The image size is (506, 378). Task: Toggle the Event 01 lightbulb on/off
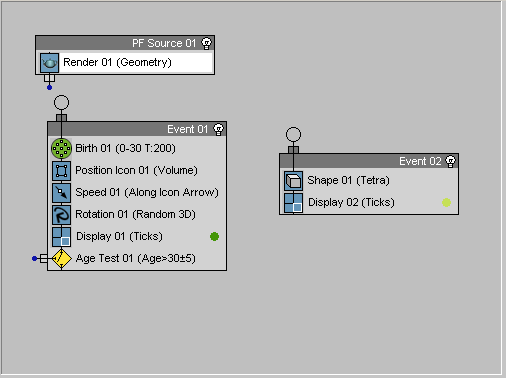click(x=218, y=129)
